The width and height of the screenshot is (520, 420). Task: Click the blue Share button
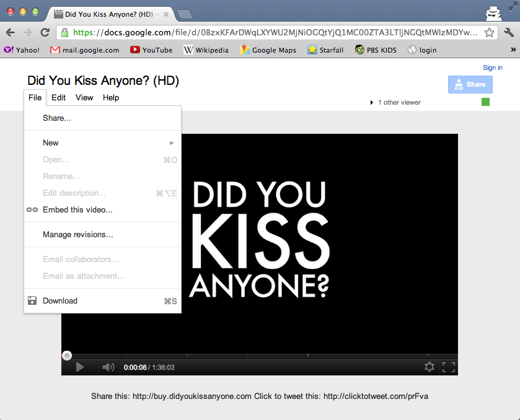click(x=470, y=84)
